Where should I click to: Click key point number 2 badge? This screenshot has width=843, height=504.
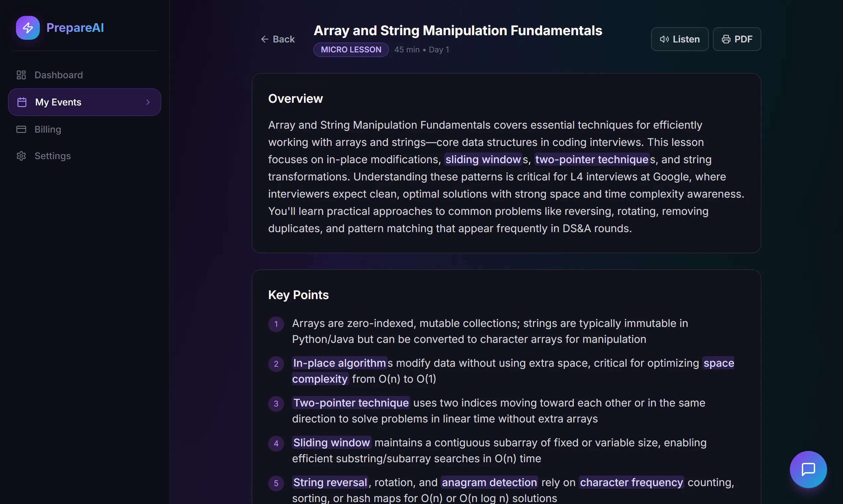276,364
